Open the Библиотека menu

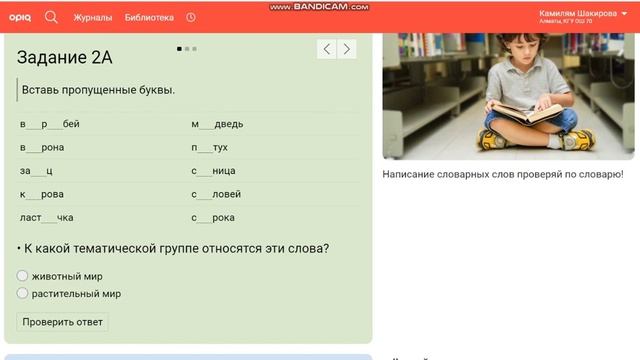(x=149, y=18)
